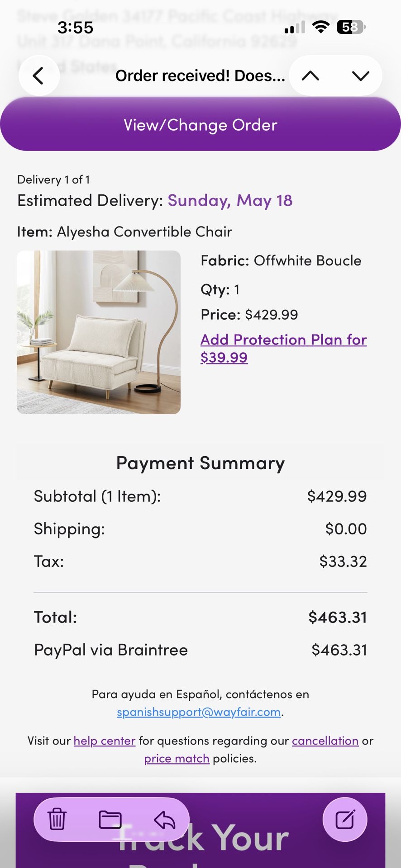The height and width of the screenshot is (868, 401).
Task: Tap the Sunday, May 18 delivery date
Action: tap(230, 200)
